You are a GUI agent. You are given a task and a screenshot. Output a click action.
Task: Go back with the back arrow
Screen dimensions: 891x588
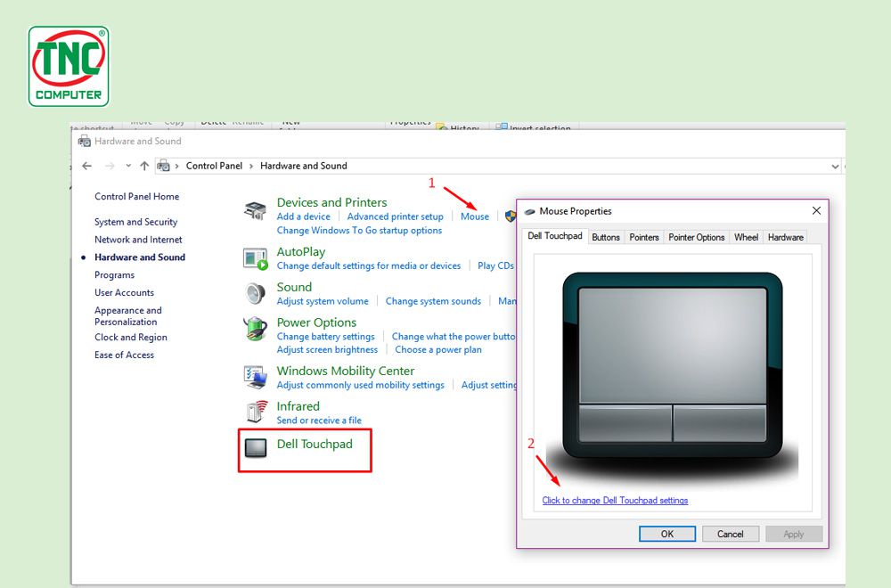(x=87, y=166)
